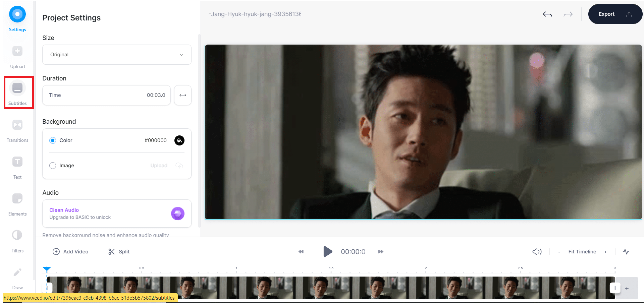This screenshot has width=644, height=304.
Task: Expand the Size dropdown showing Original
Action: tap(117, 55)
